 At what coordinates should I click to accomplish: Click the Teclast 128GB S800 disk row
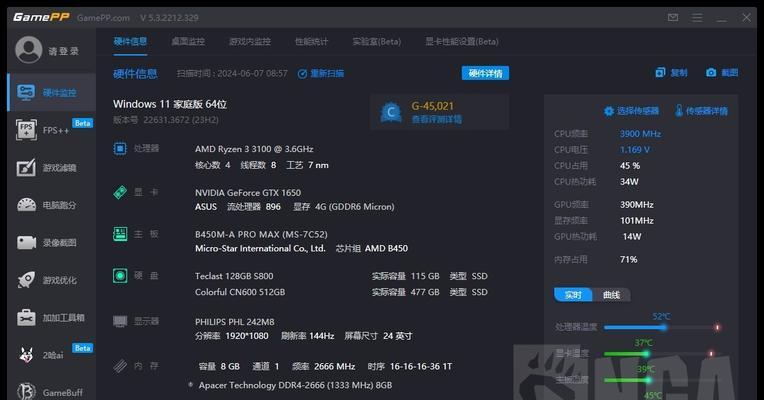pos(341,276)
